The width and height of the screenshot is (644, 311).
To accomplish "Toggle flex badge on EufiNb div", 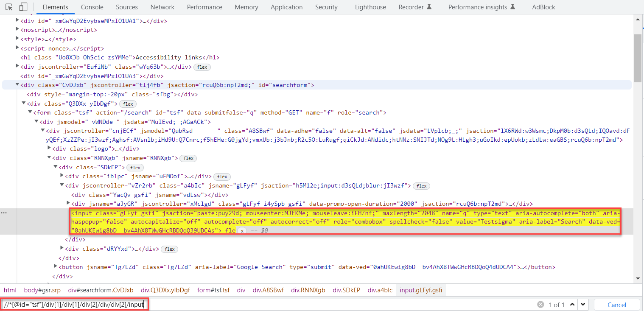I will [202, 67].
